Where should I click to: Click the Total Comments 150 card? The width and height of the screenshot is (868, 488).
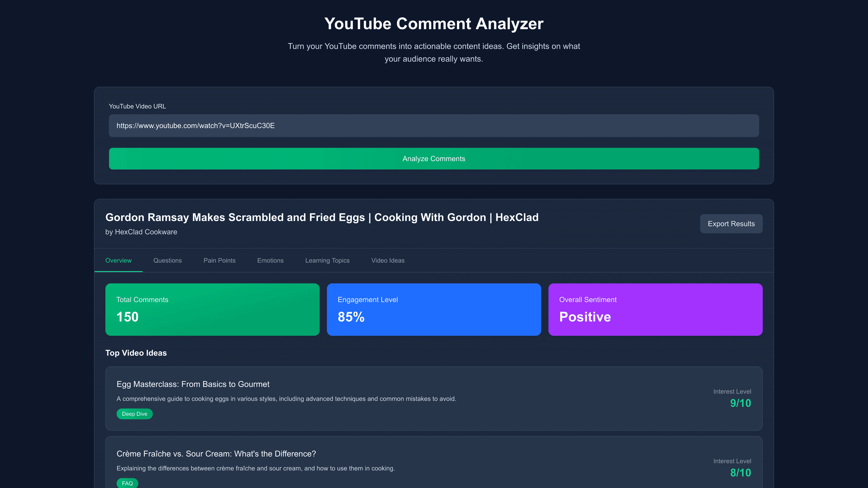point(212,310)
